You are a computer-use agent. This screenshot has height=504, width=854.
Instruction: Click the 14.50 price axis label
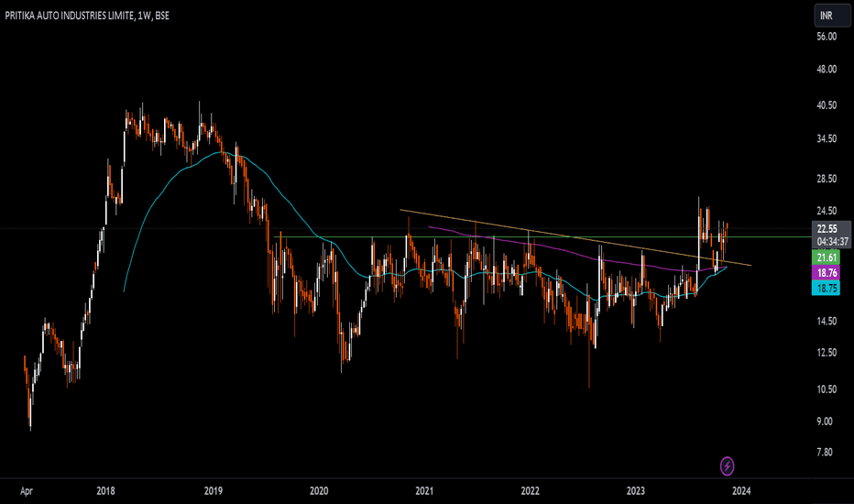(827, 321)
